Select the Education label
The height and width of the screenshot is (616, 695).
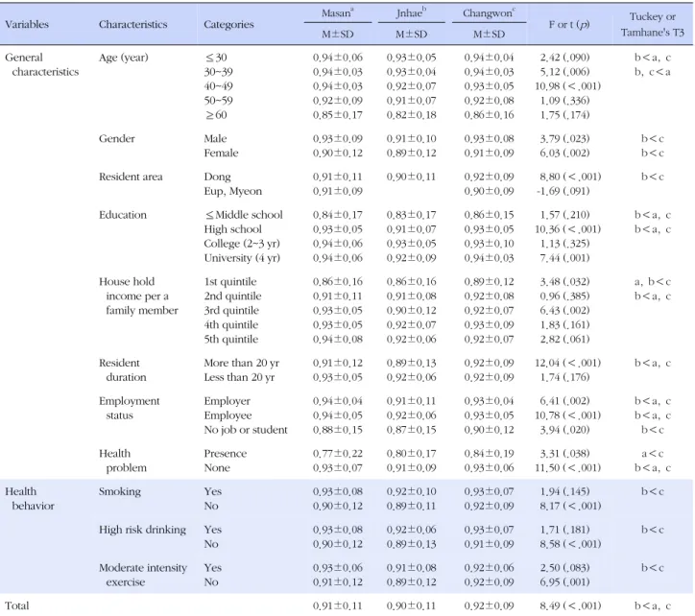[122, 215]
